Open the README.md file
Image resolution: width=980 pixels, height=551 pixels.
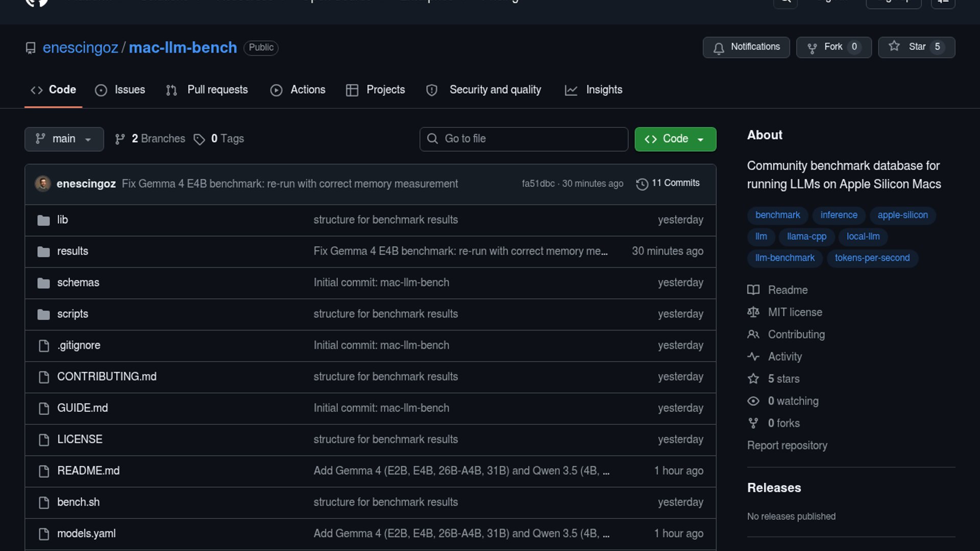tap(88, 471)
